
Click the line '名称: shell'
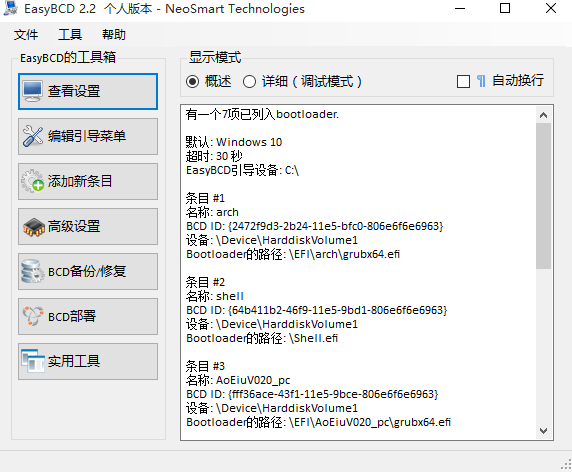coord(214,296)
